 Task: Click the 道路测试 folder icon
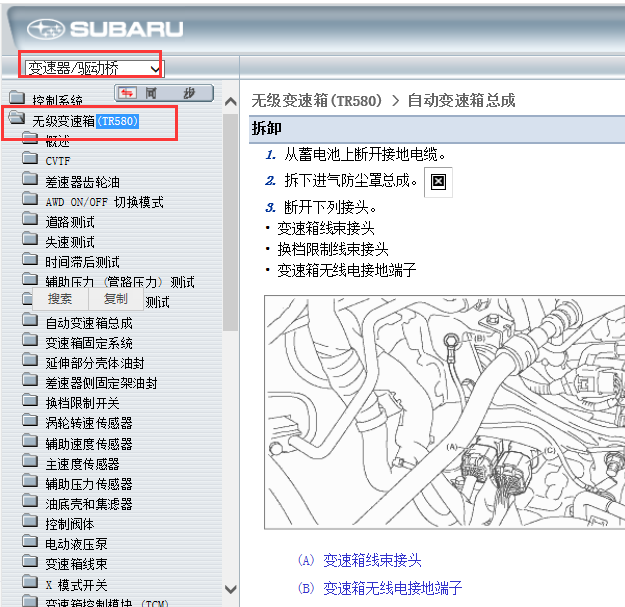click(x=30, y=218)
